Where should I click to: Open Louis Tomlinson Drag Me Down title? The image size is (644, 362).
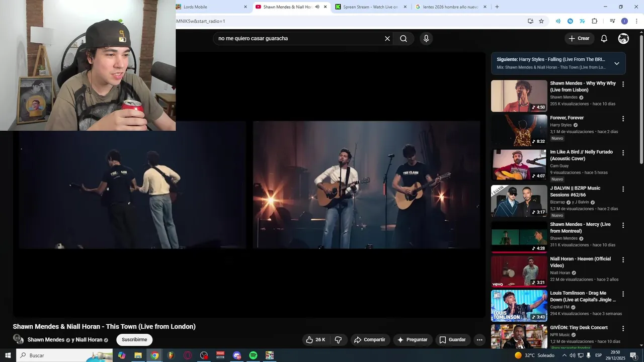(x=583, y=296)
